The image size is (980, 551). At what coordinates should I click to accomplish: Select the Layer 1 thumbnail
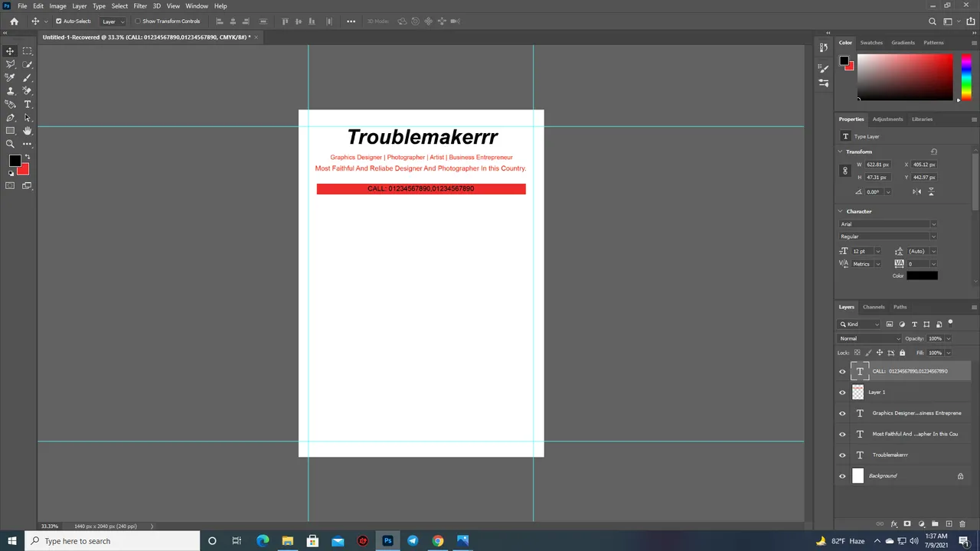point(857,393)
